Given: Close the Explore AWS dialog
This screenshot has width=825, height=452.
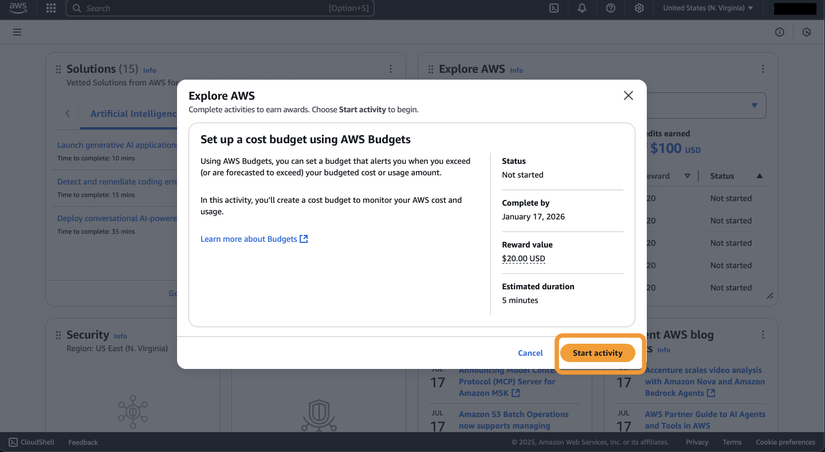Looking at the screenshot, I should tap(628, 96).
